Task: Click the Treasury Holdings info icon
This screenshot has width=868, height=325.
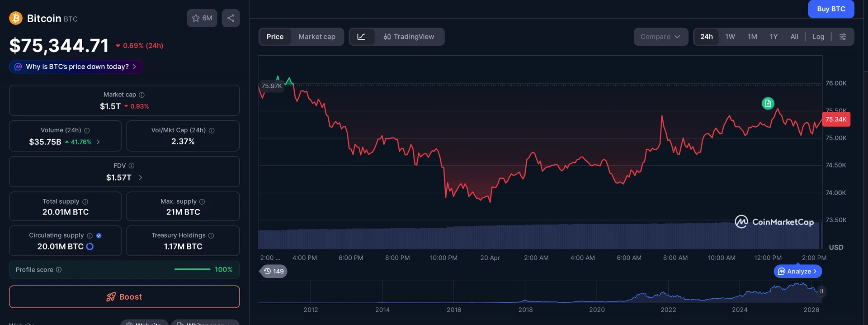Action: pos(211,235)
